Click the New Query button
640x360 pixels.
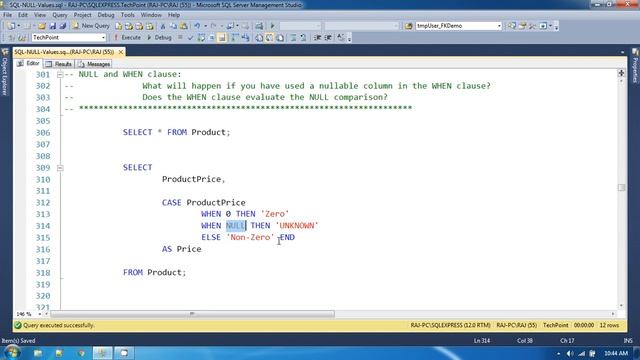91,26
